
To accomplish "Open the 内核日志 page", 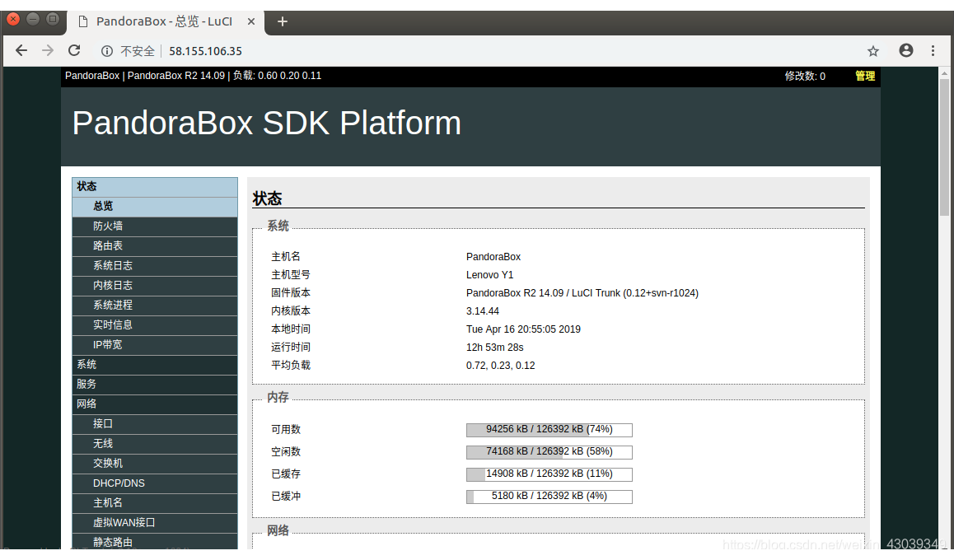I will pyautogui.click(x=155, y=286).
